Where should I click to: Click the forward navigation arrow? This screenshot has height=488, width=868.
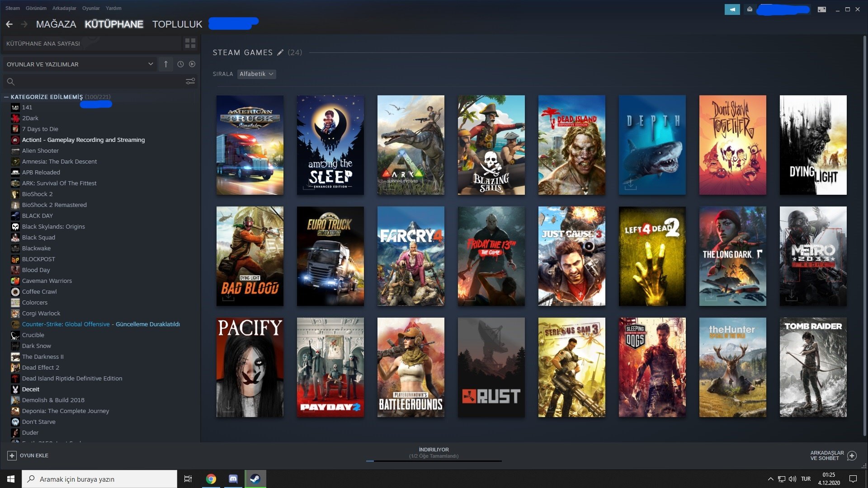(24, 24)
